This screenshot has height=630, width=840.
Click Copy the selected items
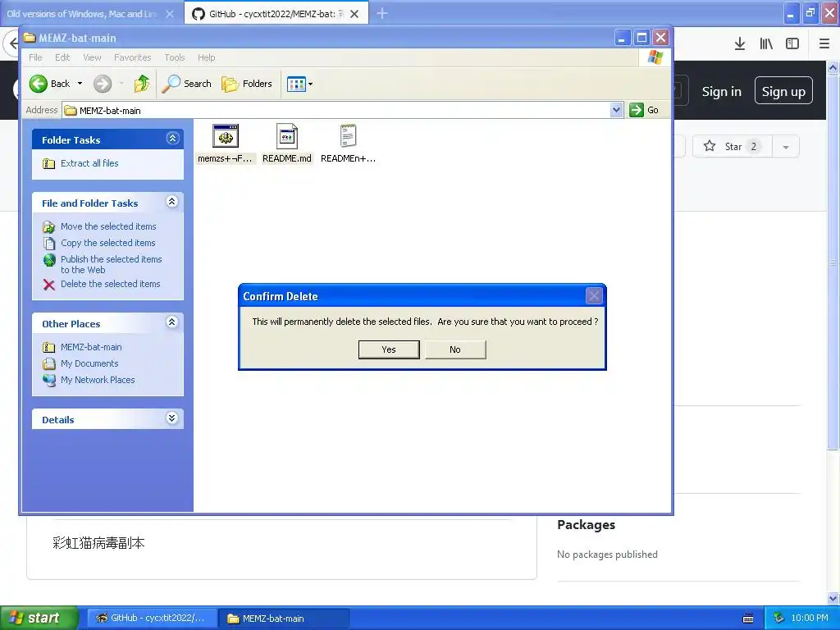[x=107, y=243]
